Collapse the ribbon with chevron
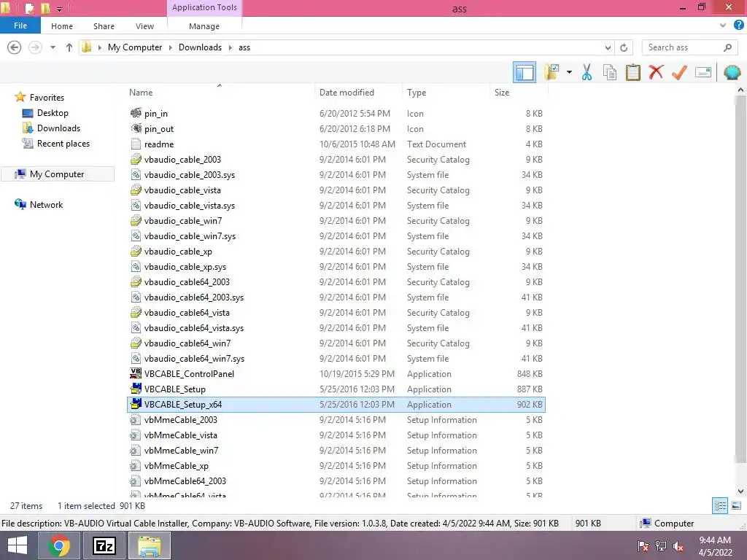 (x=723, y=26)
